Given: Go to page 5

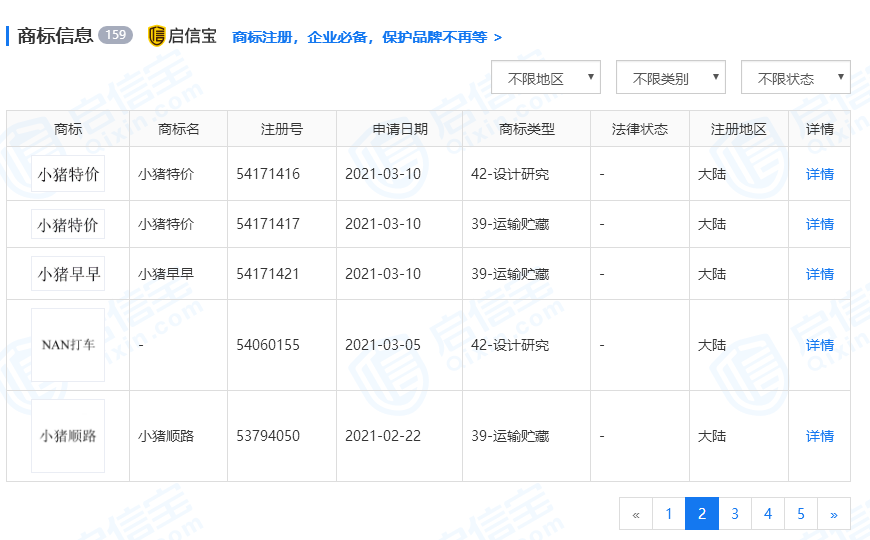Looking at the screenshot, I should (801, 514).
